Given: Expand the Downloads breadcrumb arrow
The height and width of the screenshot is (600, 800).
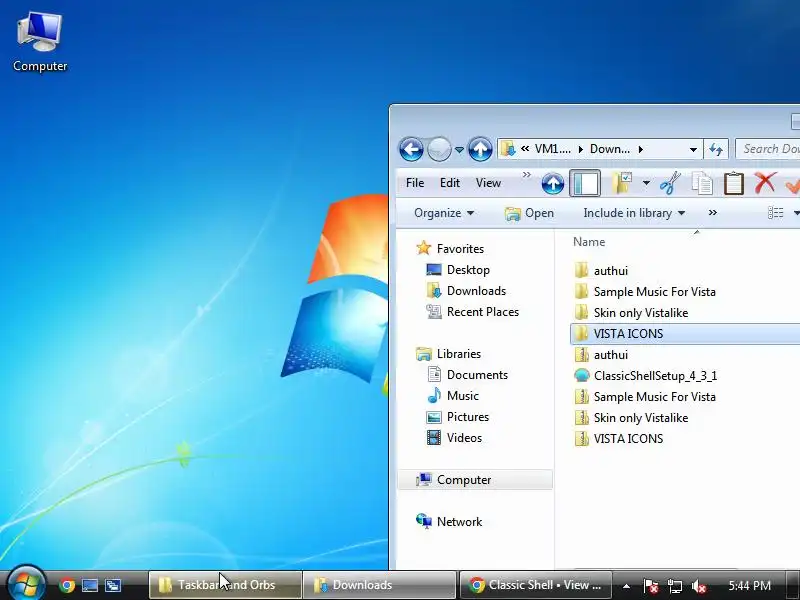Looking at the screenshot, I should click(x=641, y=149).
